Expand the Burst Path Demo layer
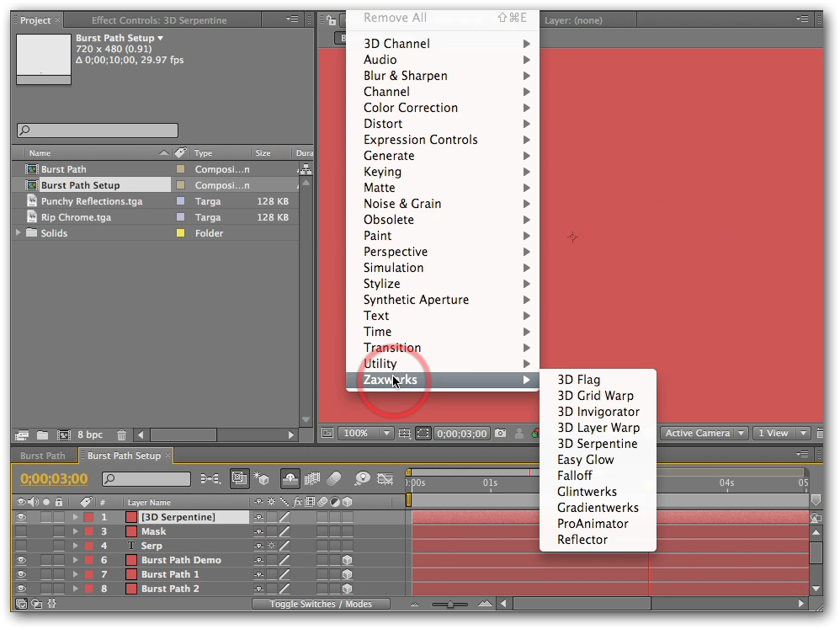Screen dimensions: 840x629 pyautogui.click(x=76, y=560)
